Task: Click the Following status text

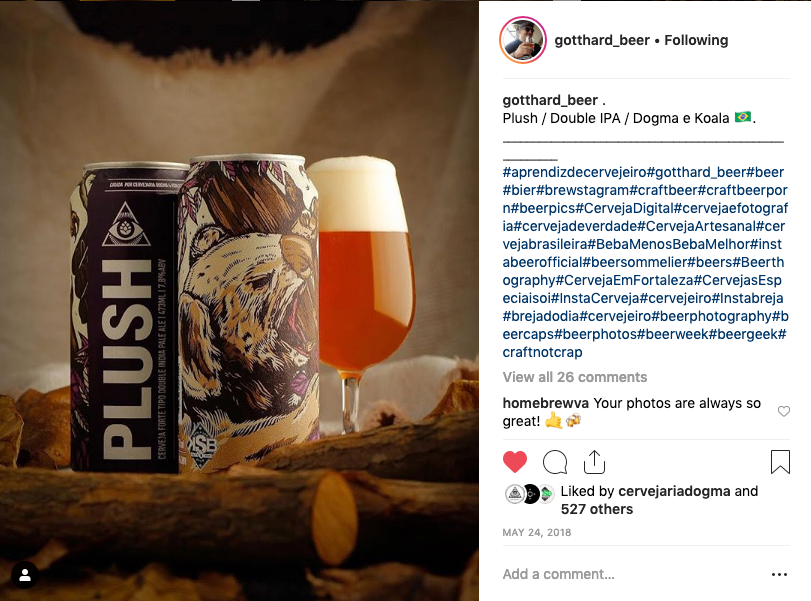Action: 696,40
